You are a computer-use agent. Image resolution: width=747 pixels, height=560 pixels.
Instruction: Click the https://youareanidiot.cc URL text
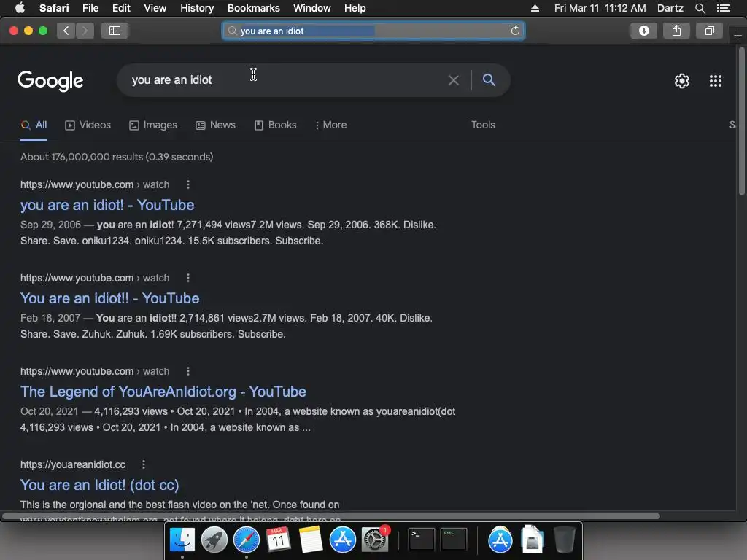pos(73,464)
